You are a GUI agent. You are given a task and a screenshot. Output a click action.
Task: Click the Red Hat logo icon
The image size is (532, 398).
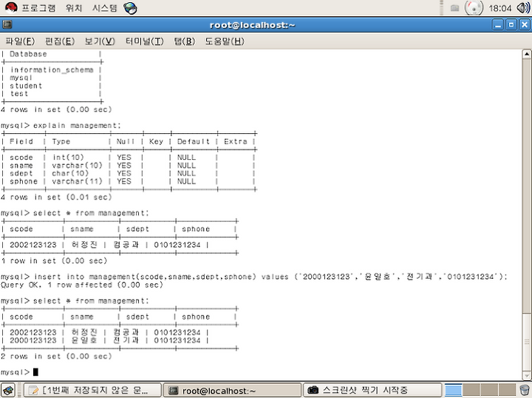pyautogui.click(x=11, y=7)
